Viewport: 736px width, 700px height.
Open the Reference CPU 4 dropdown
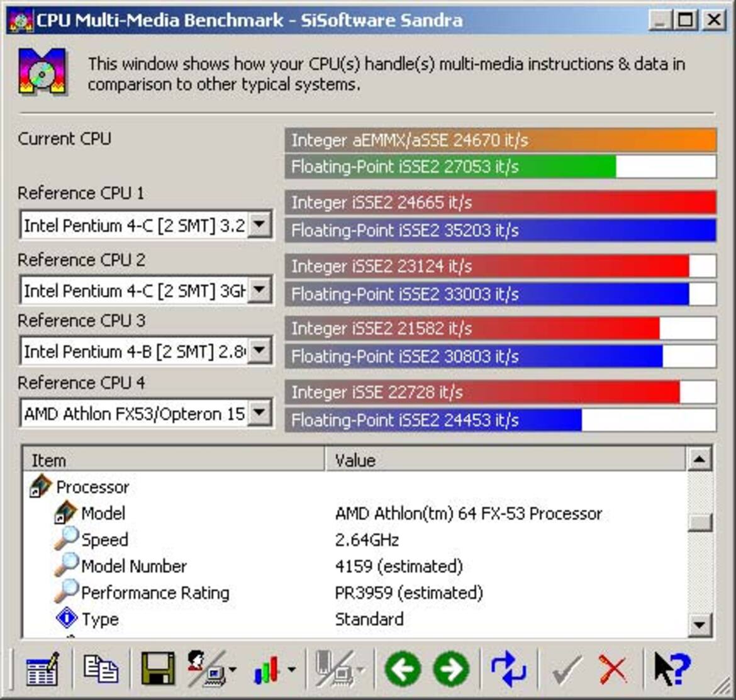click(260, 413)
